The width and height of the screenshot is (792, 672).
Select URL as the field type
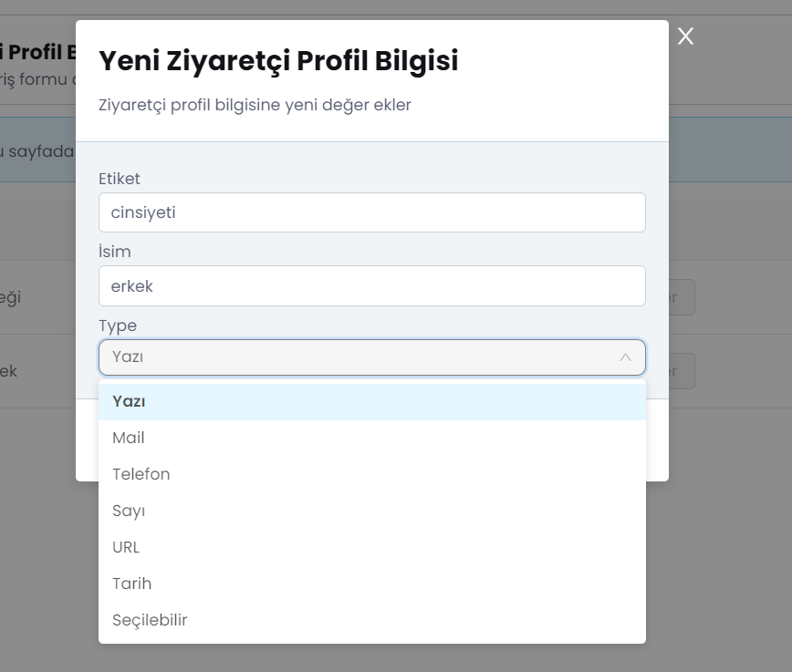[x=371, y=547]
